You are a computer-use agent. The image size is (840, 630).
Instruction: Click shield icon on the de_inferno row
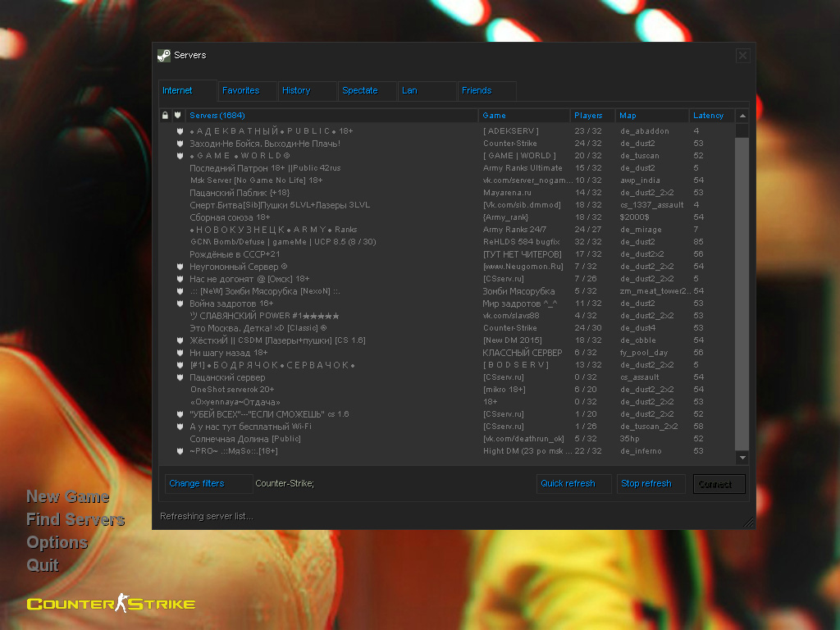[x=180, y=452]
